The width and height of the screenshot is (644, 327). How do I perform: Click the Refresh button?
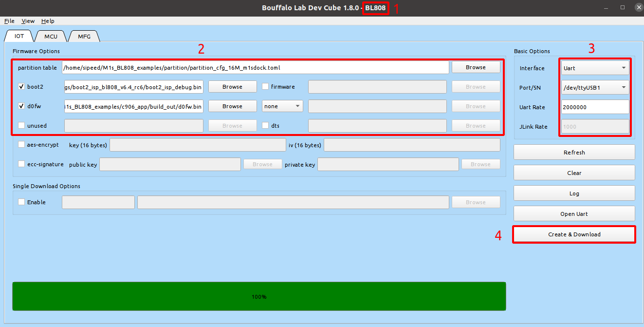click(x=574, y=153)
